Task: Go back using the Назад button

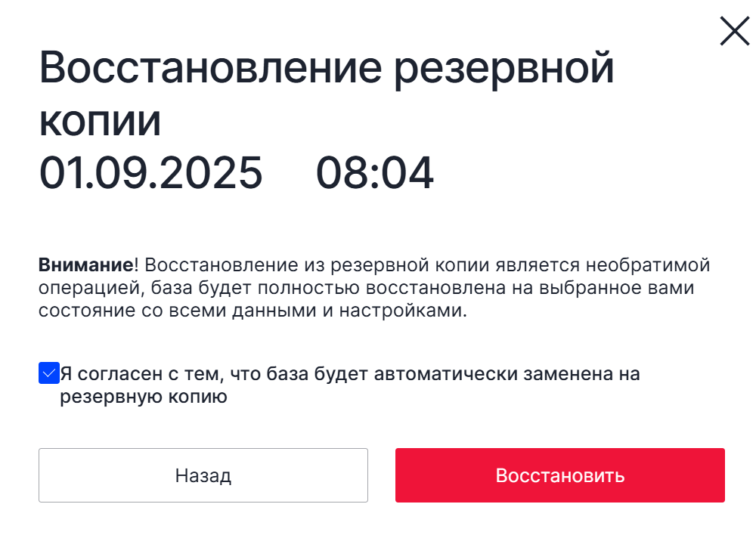Action: [203, 475]
